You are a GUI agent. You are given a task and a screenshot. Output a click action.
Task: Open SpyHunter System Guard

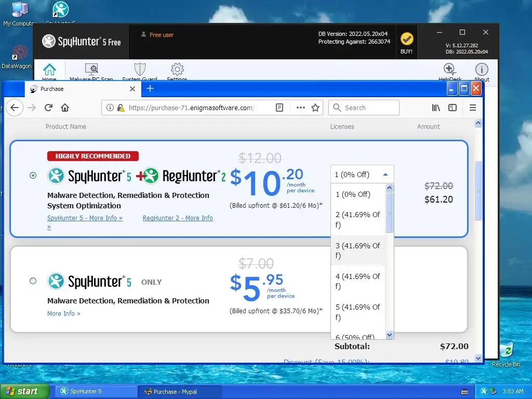pos(139,72)
